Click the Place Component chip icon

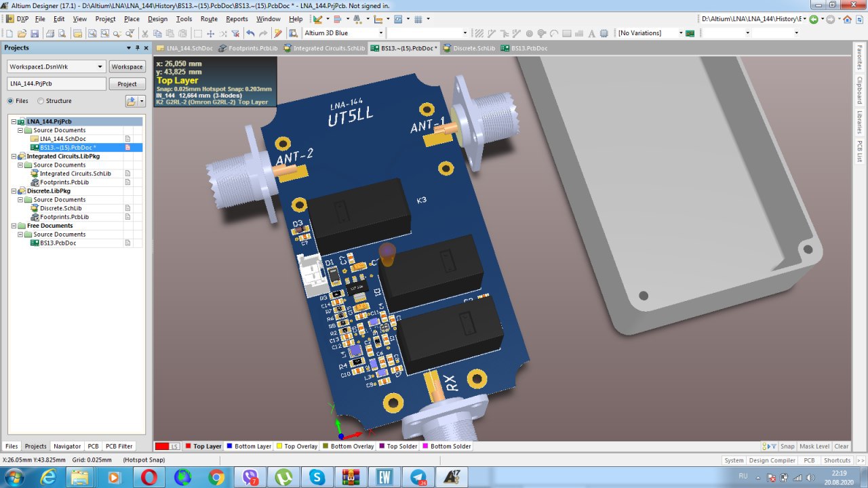tap(604, 33)
